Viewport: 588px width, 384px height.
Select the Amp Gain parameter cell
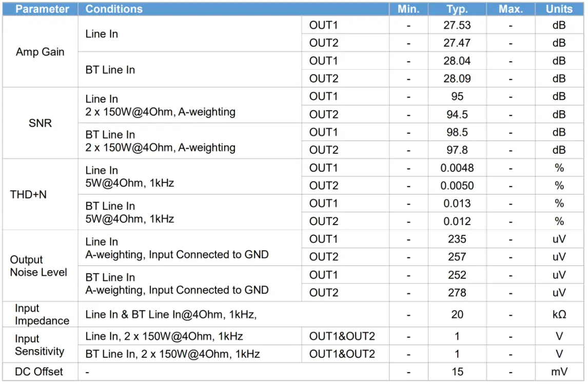[x=40, y=51]
